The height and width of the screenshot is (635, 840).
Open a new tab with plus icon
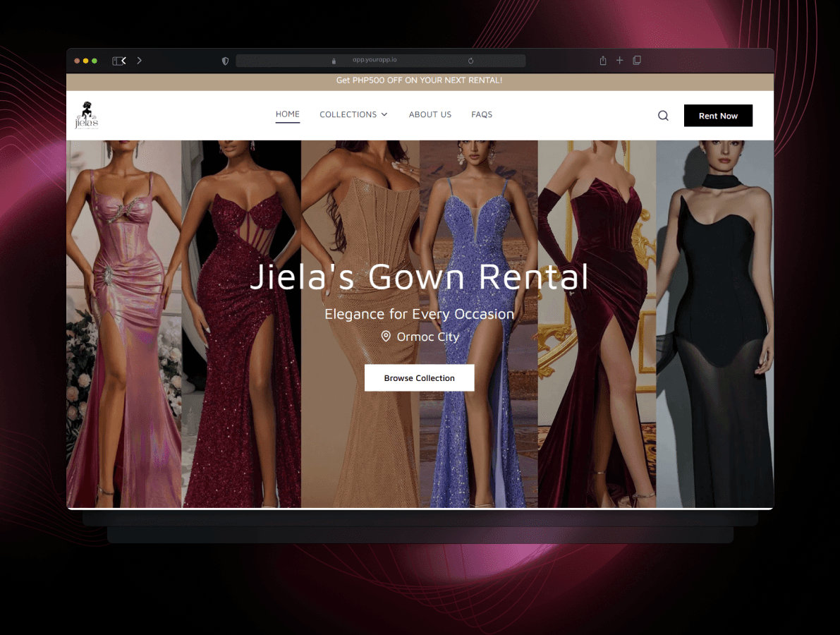619,61
